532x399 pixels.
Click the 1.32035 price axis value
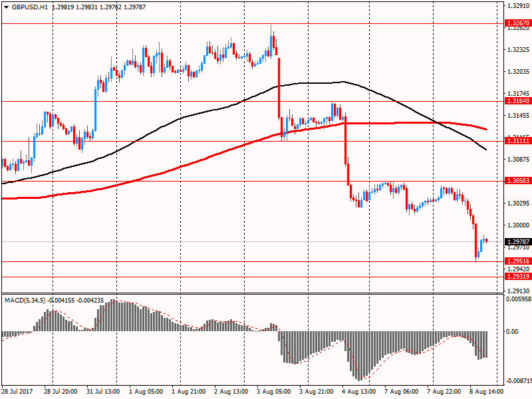tap(518, 72)
